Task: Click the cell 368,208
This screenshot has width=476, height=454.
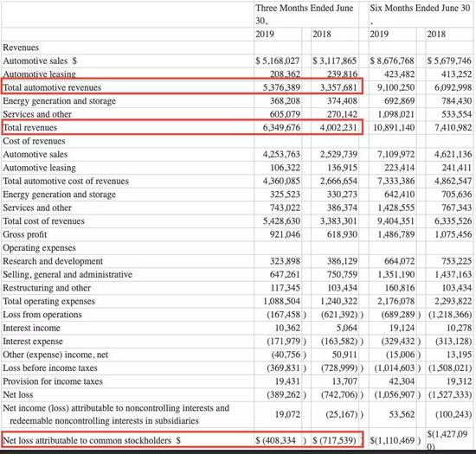Action: 285,101
